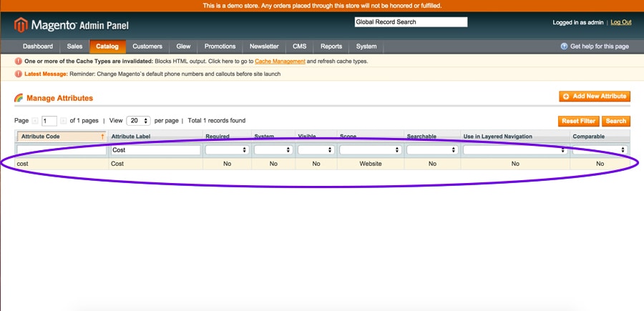The width and height of the screenshot is (644, 311).
Task: Click the Magento logo icon
Action: pos(21,25)
